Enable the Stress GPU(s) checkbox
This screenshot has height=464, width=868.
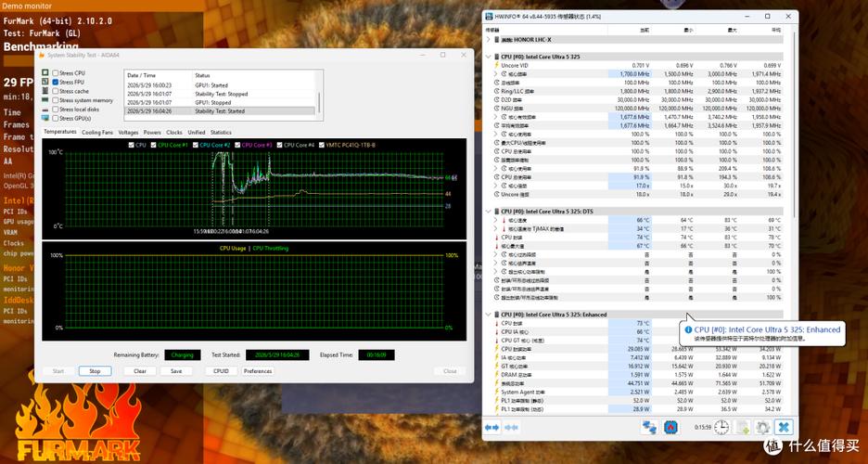point(56,118)
